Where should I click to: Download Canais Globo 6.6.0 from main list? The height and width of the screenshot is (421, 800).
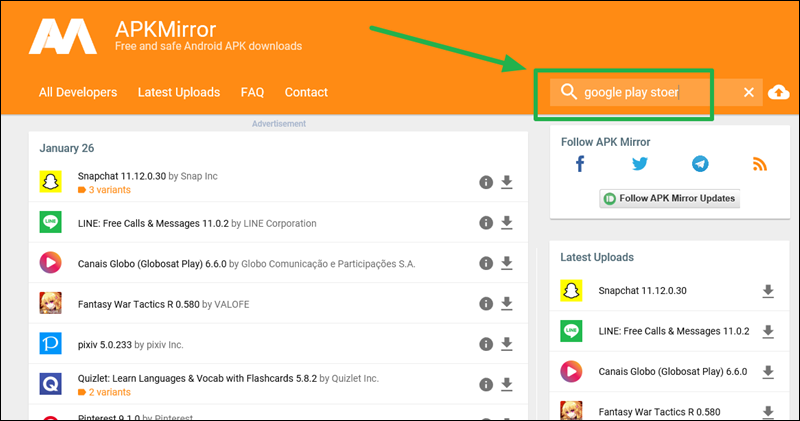tap(507, 263)
